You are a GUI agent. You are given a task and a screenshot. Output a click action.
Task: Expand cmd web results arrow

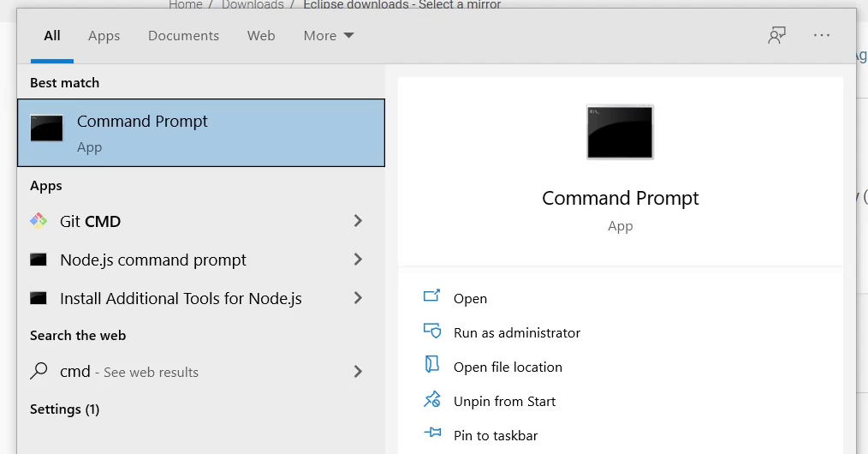(358, 371)
